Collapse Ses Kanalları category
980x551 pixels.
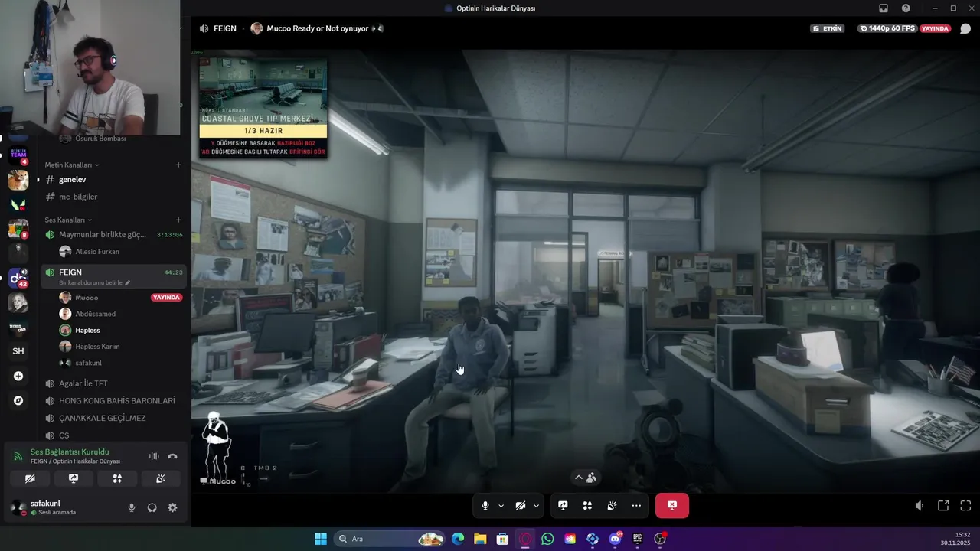pyautogui.click(x=67, y=220)
